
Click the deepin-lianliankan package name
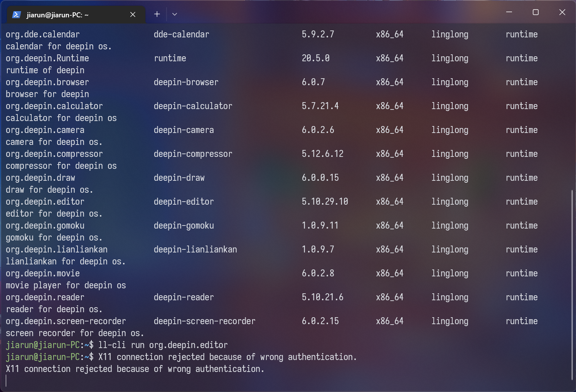click(195, 249)
